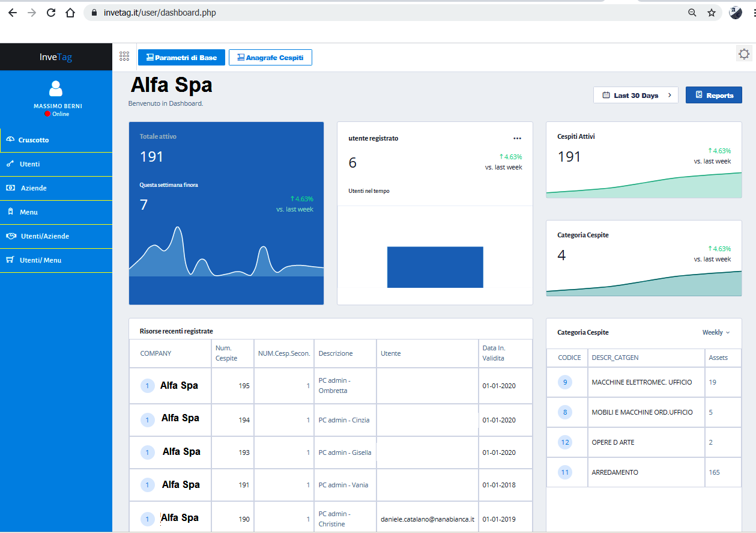Click the Cruscotto dashboard gauge icon
The height and width of the screenshot is (533, 756).
coord(10,139)
